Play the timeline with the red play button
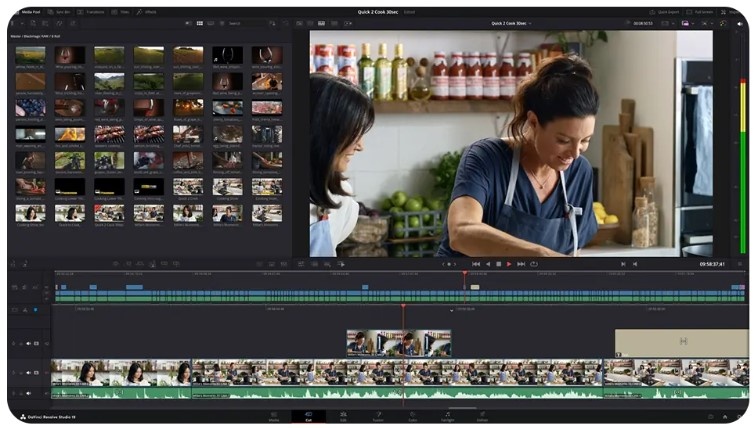The width and height of the screenshot is (754, 428). pyautogui.click(x=509, y=264)
